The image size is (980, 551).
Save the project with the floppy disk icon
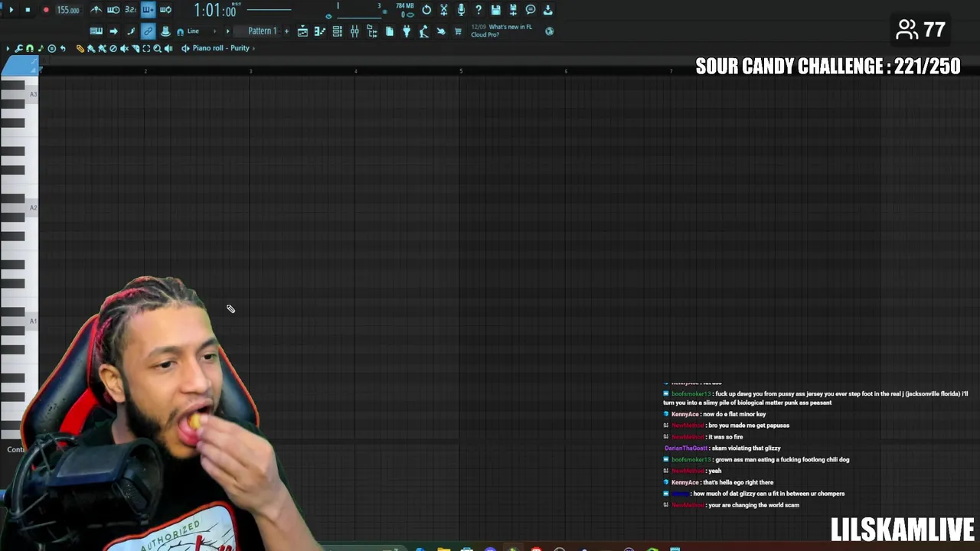pyautogui.click(x=496, y=10)
